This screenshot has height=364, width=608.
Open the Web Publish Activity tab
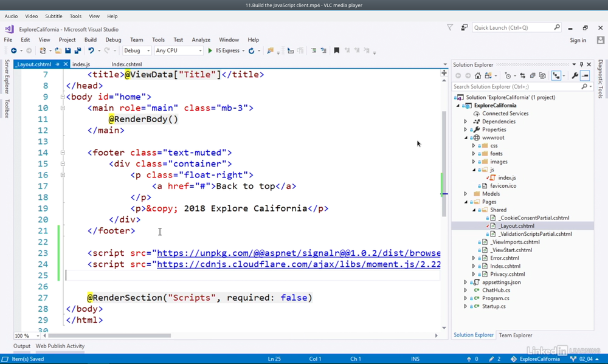click(60, 346)
